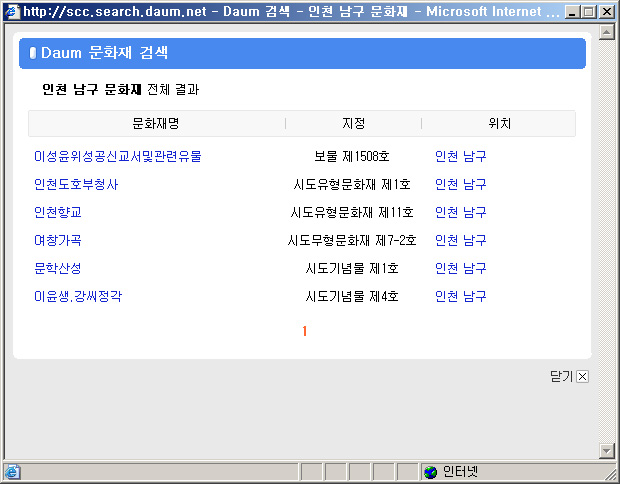
Task: Click the 닫기 close icon
Action: click(x=582, y=376)
